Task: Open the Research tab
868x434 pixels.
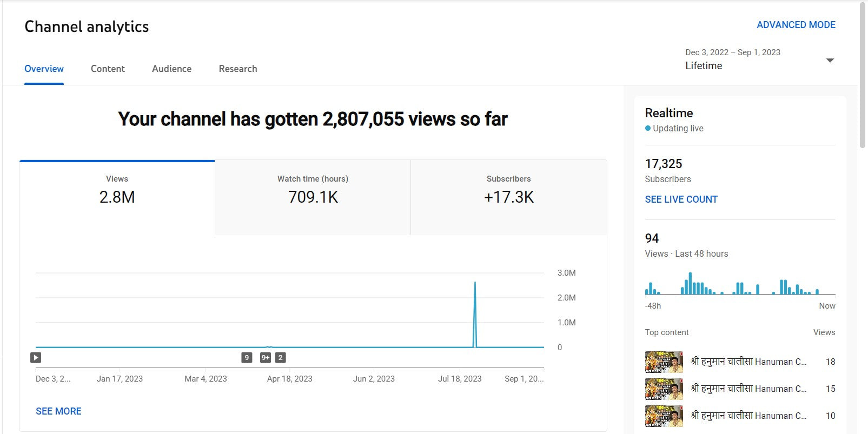Action: 237,69
